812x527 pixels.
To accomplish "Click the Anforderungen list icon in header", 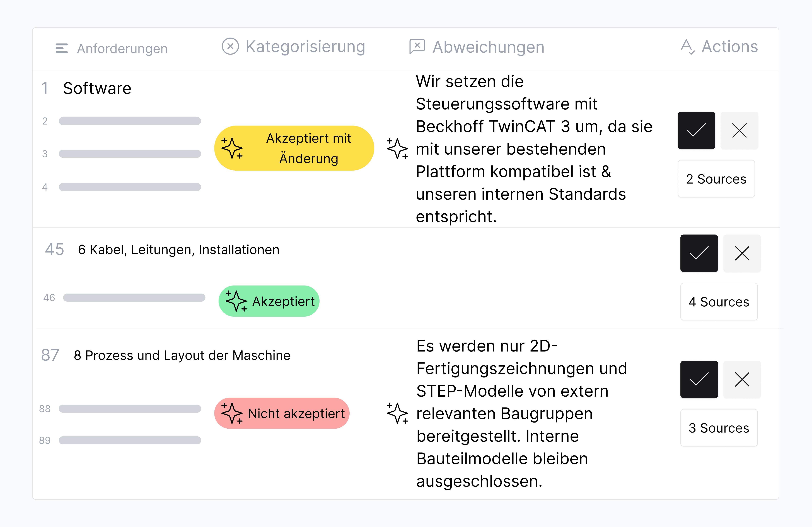I will 62,48.
